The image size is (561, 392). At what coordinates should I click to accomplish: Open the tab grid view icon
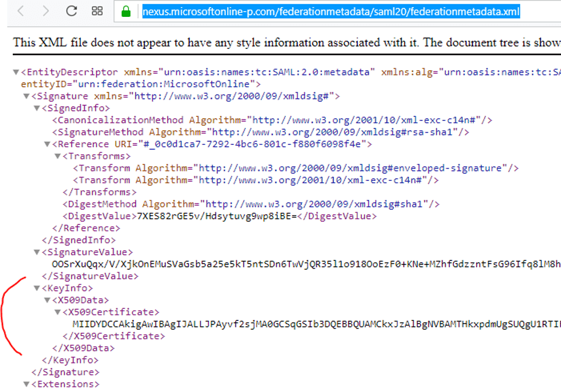pos(97,11)
